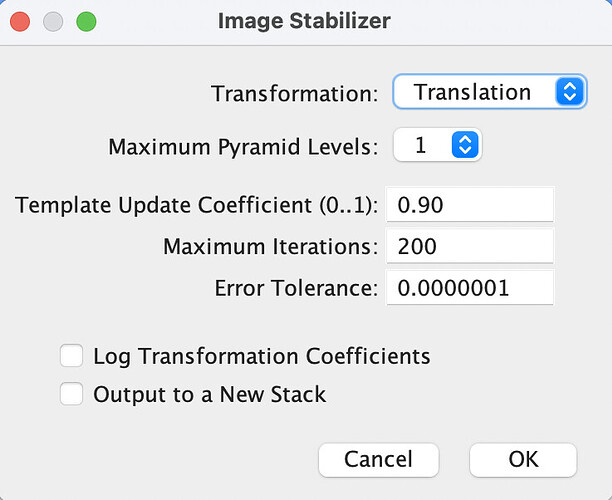Click the Log Transformation Coefficients label text
The image size is (612, 500).
coord(261,356)
